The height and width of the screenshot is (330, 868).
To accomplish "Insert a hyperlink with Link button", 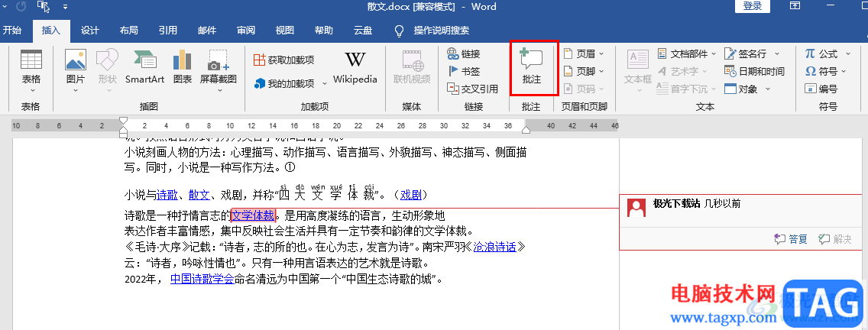I will tap(464, 53).
